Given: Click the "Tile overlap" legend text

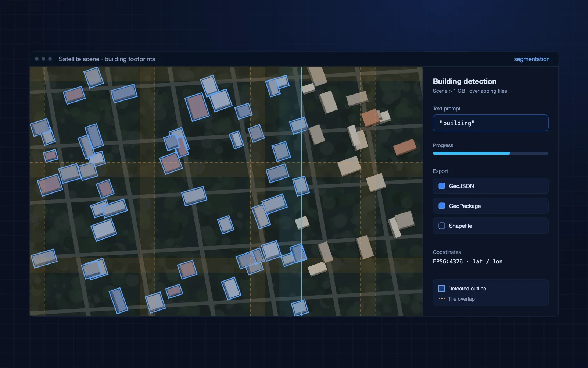Looking at the screenshot, I should [x=461, y=299].
